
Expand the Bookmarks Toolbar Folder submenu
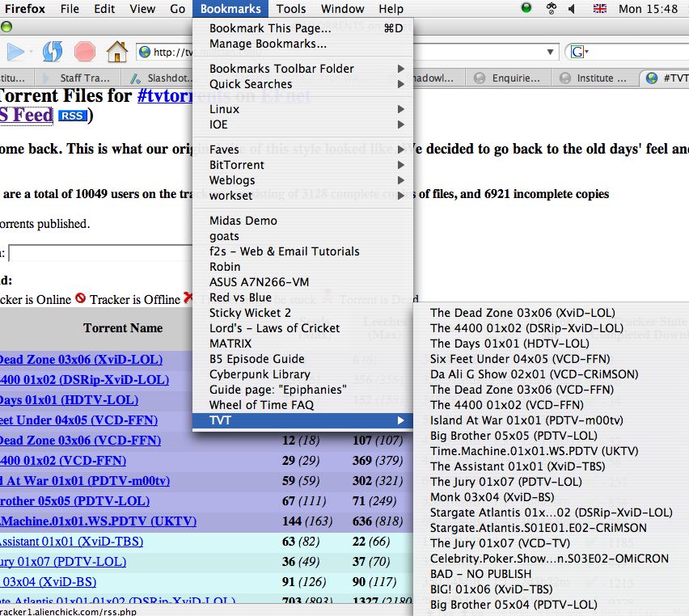click(302, 69)
